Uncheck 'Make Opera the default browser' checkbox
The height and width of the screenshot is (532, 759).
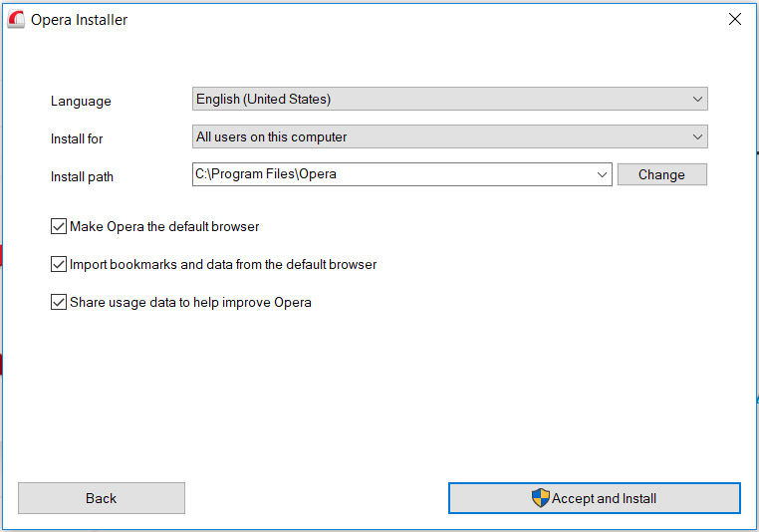point(59,226)
